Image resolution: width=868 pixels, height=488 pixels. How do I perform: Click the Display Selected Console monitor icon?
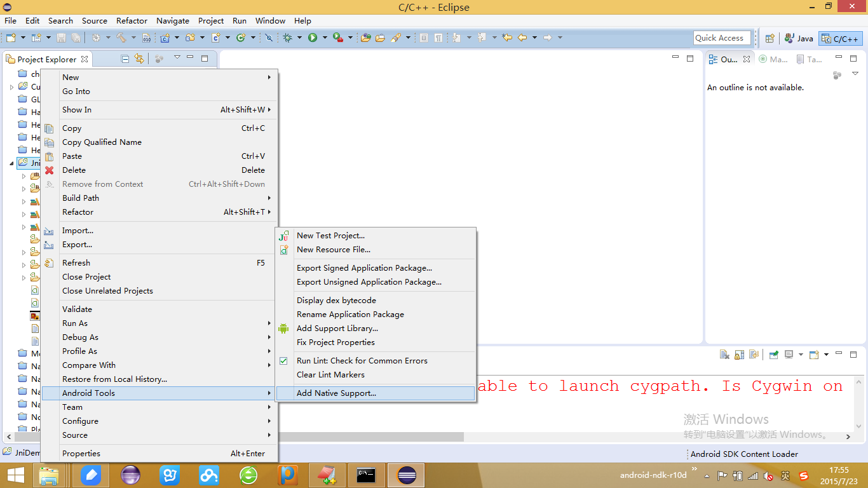click(x=789, y=355)
